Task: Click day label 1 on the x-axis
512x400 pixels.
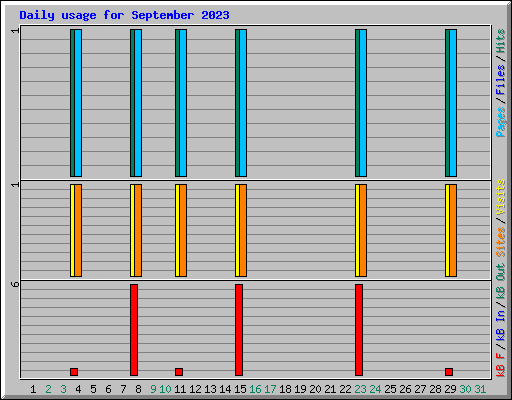Action: coord(33,389)
